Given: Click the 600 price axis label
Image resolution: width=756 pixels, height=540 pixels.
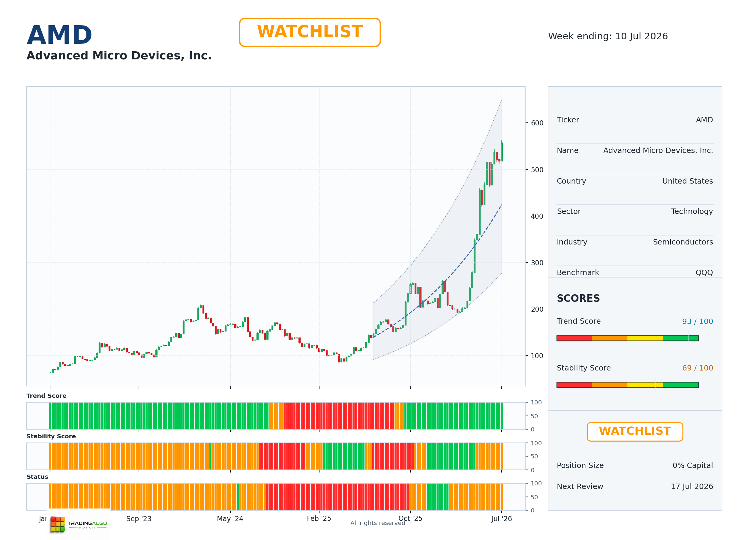Looking at the screenshot, I should pyautogui.click(x=537, y=123).
